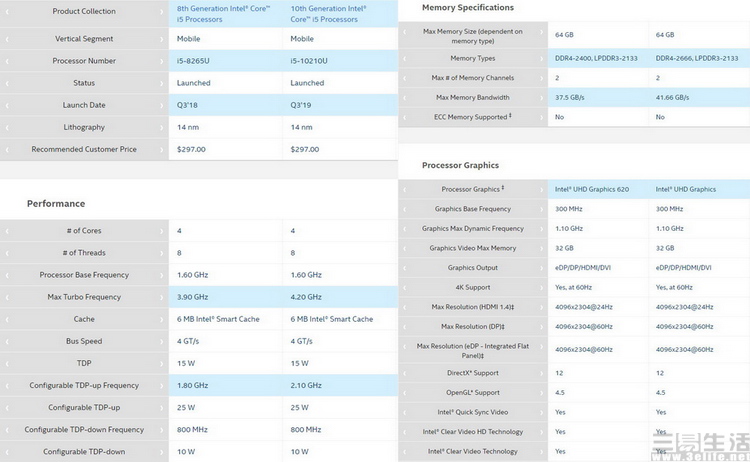The image size is (750, 462).
Task: Click the right chevron in the Graphics Output row
Action: pos(541,268)
